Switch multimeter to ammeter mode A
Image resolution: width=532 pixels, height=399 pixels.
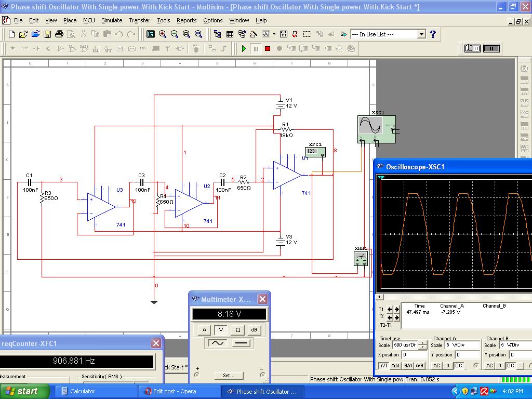click(204, 330)
